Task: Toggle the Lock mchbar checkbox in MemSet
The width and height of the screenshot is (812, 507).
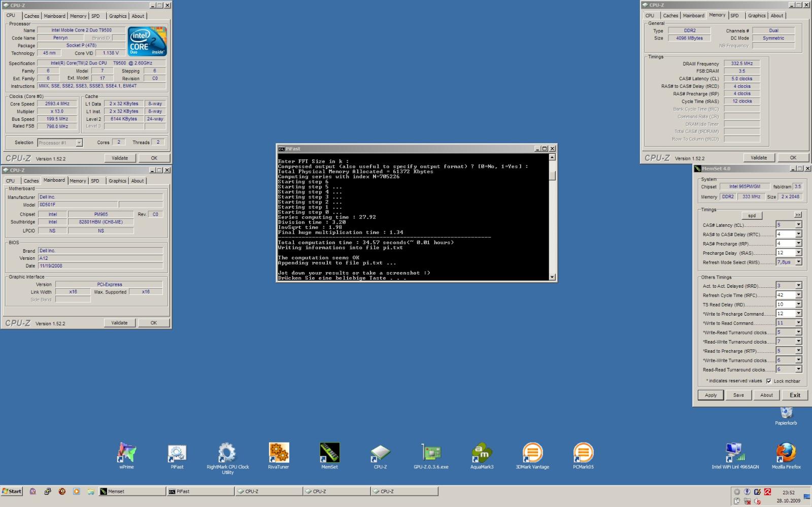Action: click(x=769, y=381)
